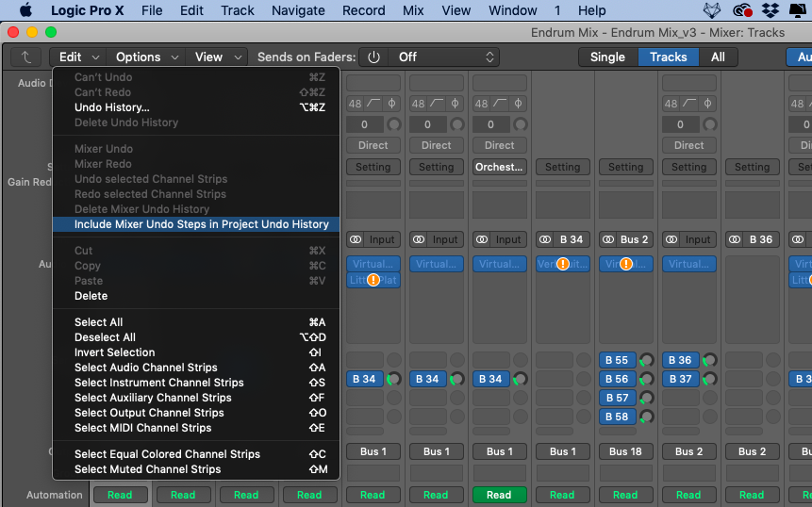
Task: Toggle phase invert on strip with B 37 send
Action: (707, 104)
